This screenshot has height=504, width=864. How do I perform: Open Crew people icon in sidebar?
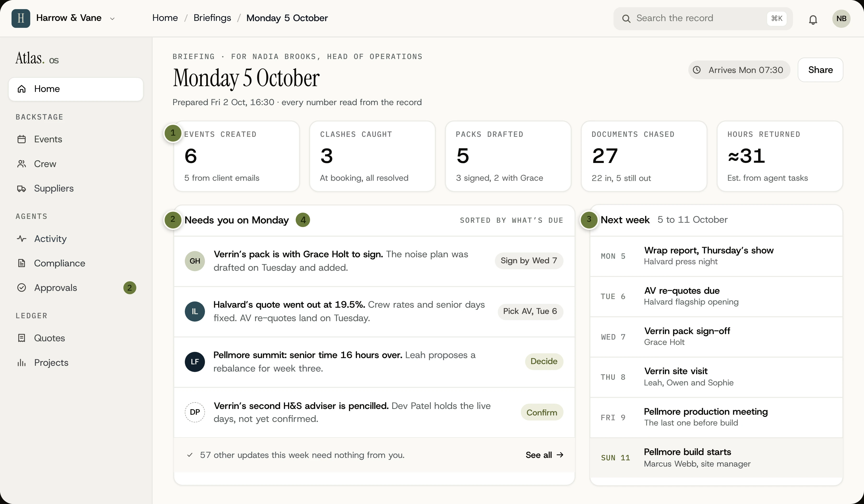(22, 164)
